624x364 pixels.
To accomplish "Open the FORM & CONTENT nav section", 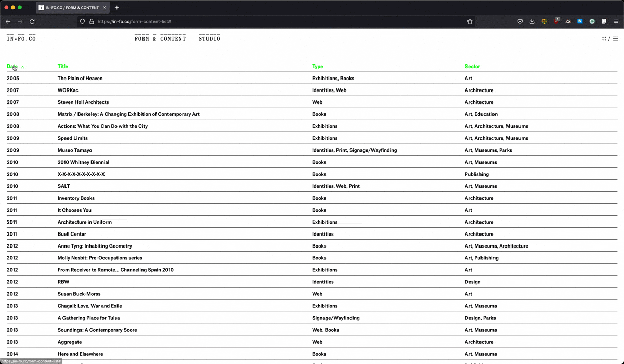I will (160, 38).
